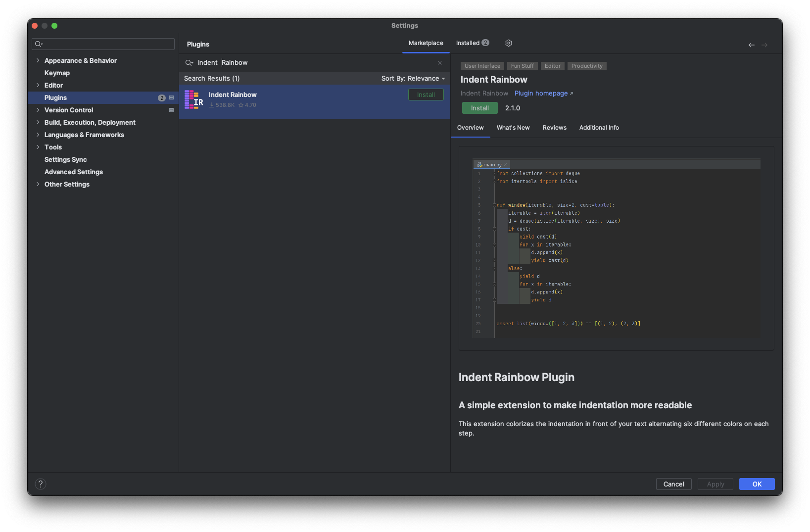Image resolution: width=810 pixels, height=532 pixels.
Task: Clear the plugin search with the X icon
Action: tap(440, 63)
